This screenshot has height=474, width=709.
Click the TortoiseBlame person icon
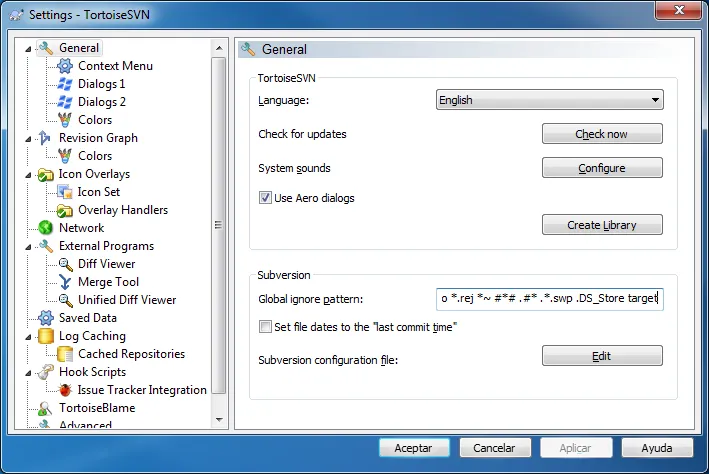click(44, 408)
